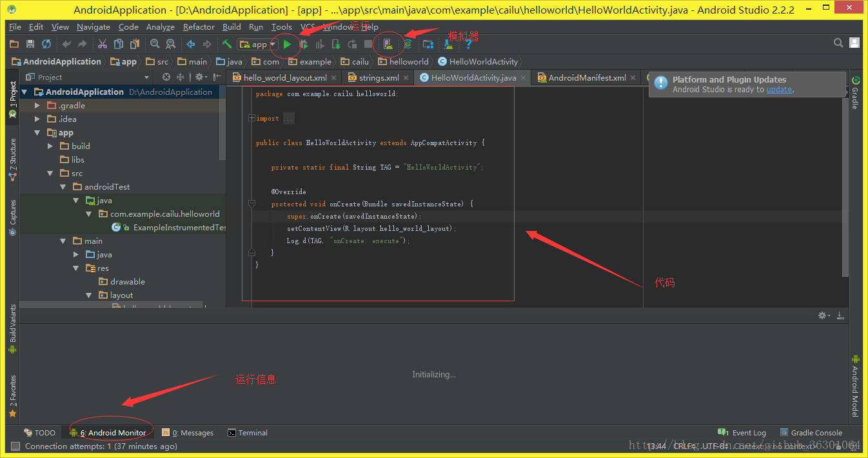Click the Open folder toolbar icon

point(14,44)
